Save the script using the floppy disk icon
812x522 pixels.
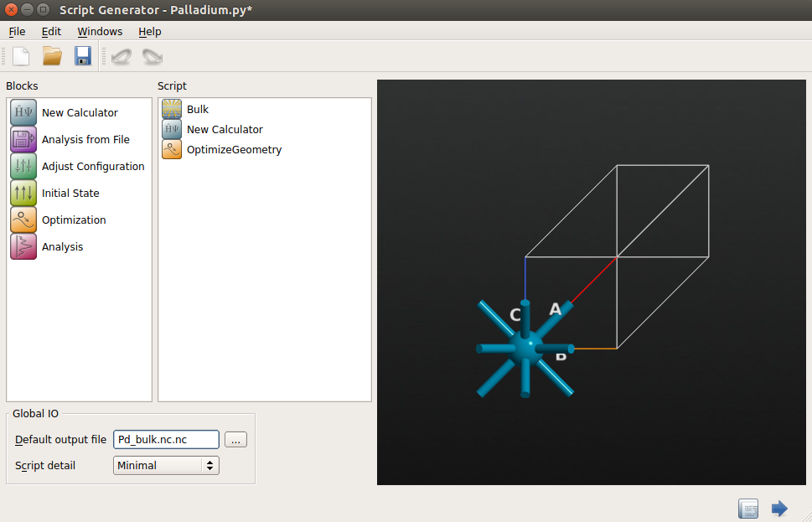coord(83,56)
